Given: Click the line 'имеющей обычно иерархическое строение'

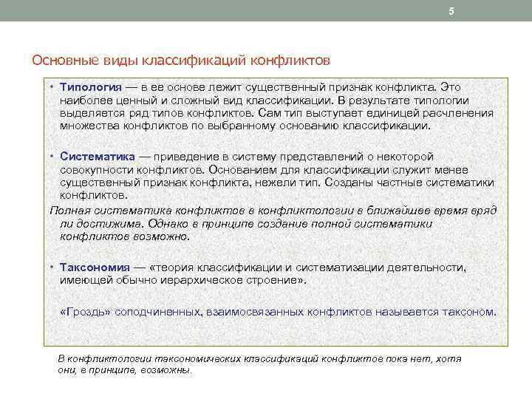Looking at the screenshot, I should pos(183,280).
